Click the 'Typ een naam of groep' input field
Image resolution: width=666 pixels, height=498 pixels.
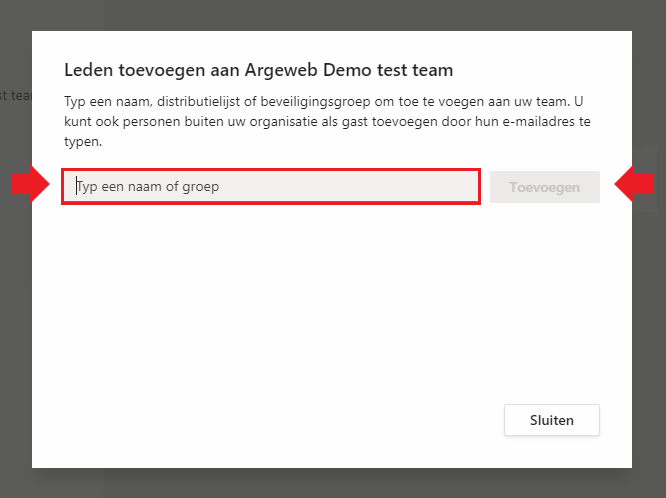[271, 187]
